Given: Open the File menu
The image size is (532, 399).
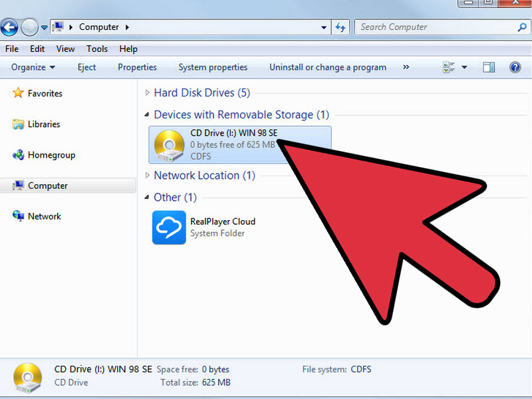Looking at the screenshot, I should [x=12, y=49].
